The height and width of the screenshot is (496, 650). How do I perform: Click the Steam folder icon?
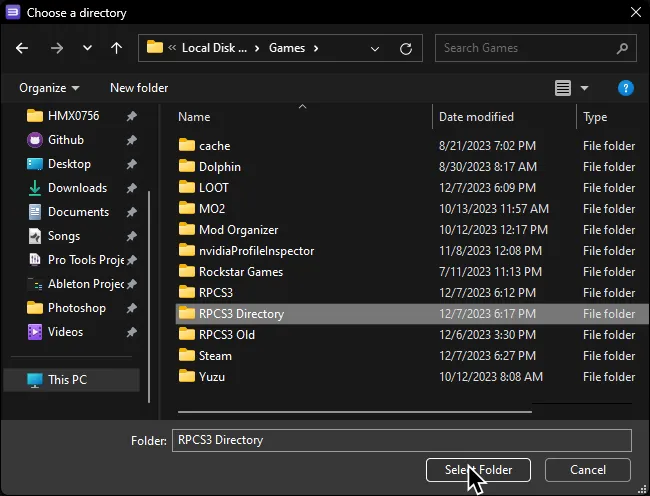(x=187, y=355)
